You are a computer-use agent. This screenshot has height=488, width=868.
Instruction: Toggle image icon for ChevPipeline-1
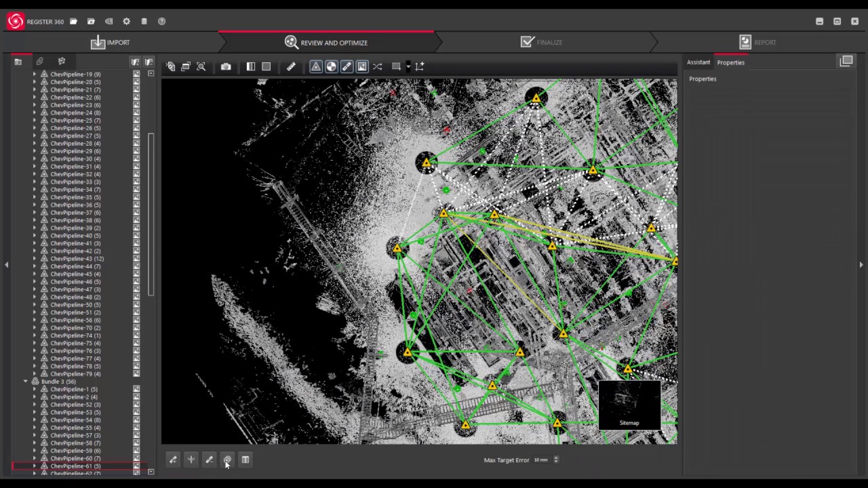click(x=136, y=390)
